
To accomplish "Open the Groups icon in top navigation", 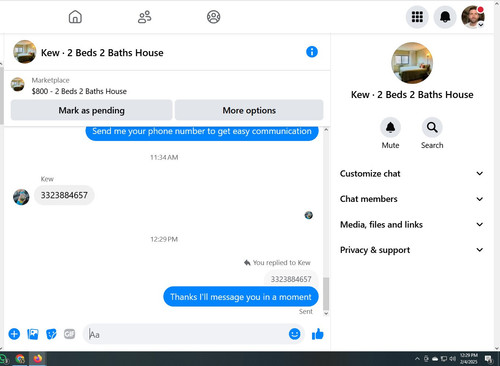I will pos(213,17).
